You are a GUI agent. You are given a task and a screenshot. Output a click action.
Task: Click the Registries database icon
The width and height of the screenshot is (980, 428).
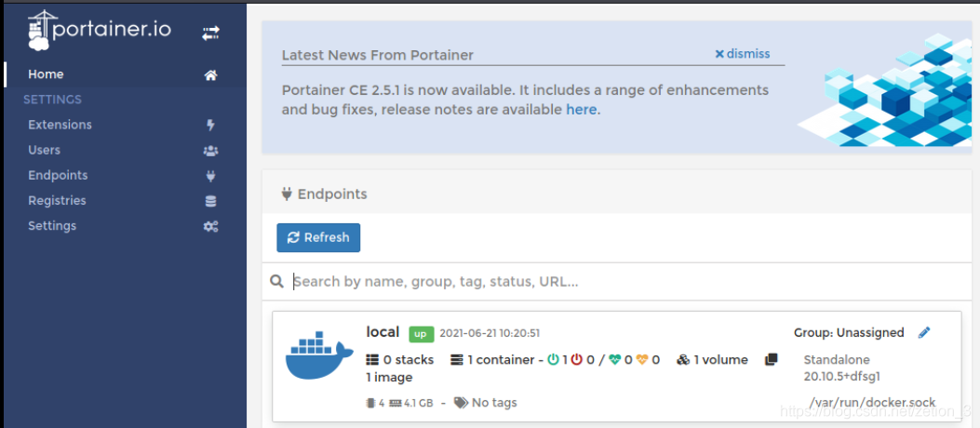(211, 201)
